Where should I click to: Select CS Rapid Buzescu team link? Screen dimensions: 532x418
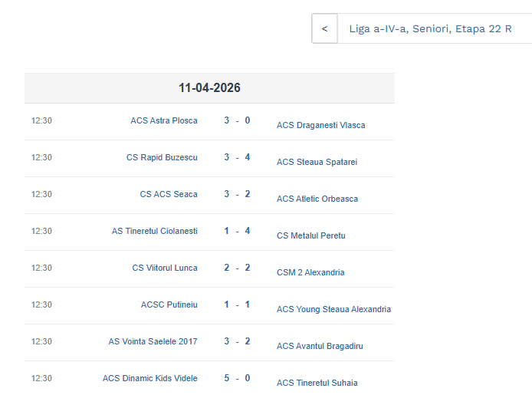click(162, 157)
